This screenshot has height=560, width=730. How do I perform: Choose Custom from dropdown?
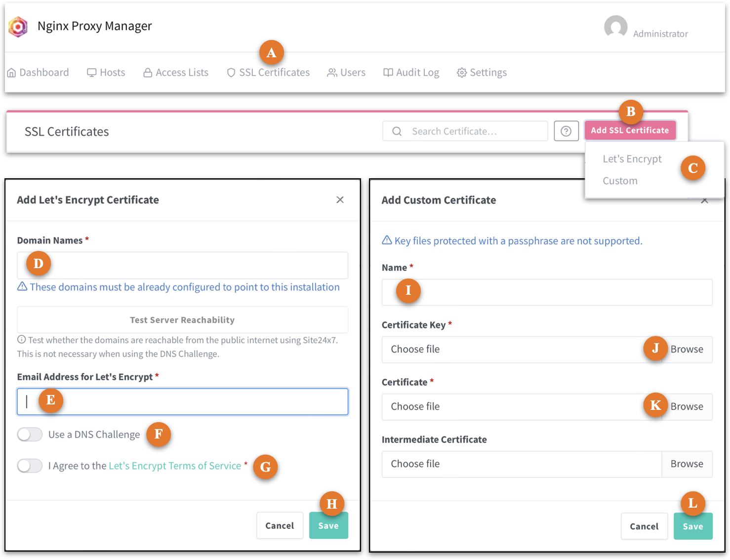[620, 181]
